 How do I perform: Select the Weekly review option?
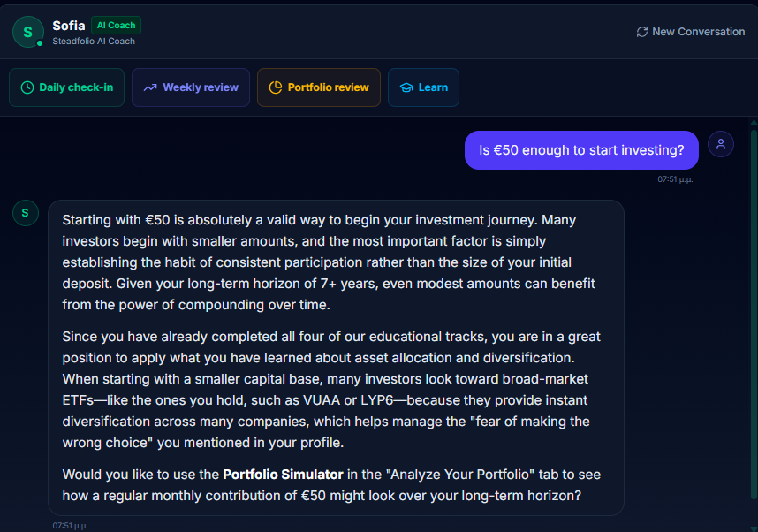point(191,87)
